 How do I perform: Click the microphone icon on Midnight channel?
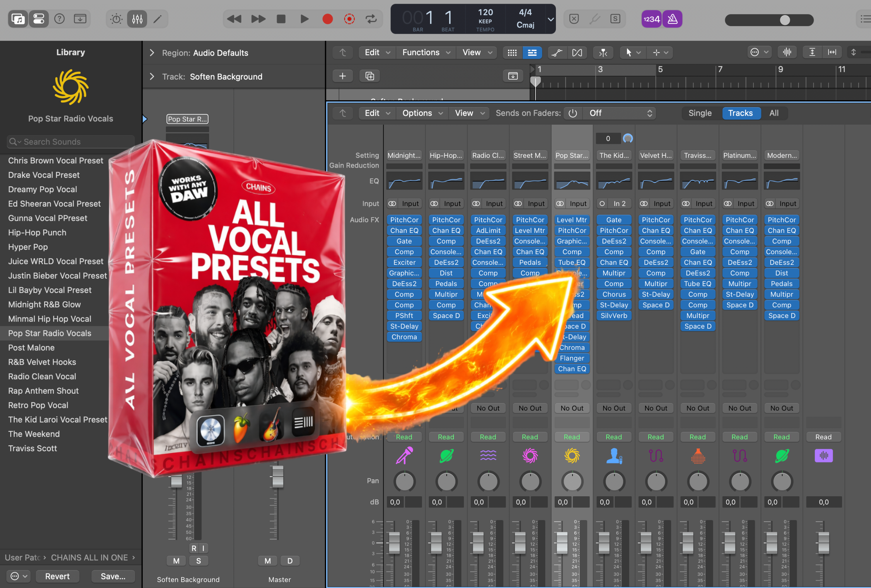pyautogui.click(x=404, y=455)
